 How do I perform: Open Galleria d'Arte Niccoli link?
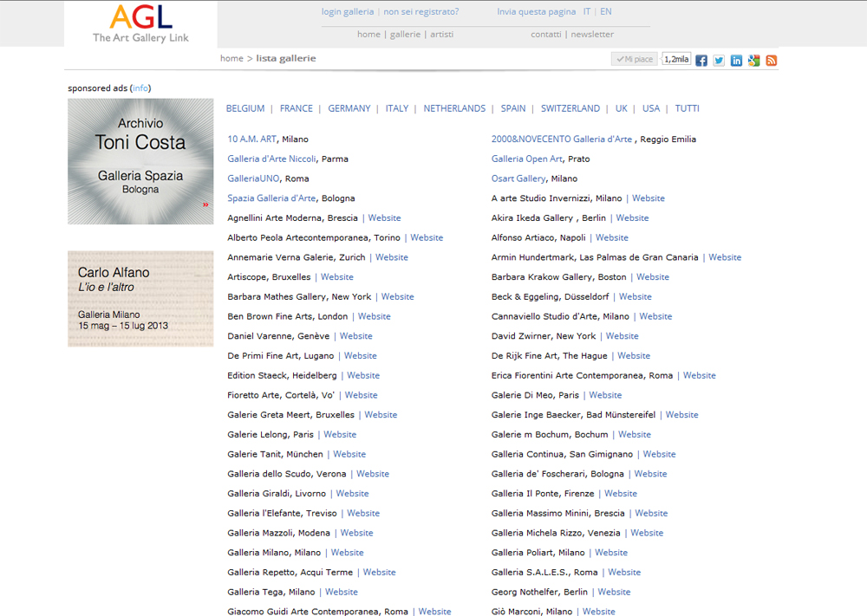coord(271,159)
